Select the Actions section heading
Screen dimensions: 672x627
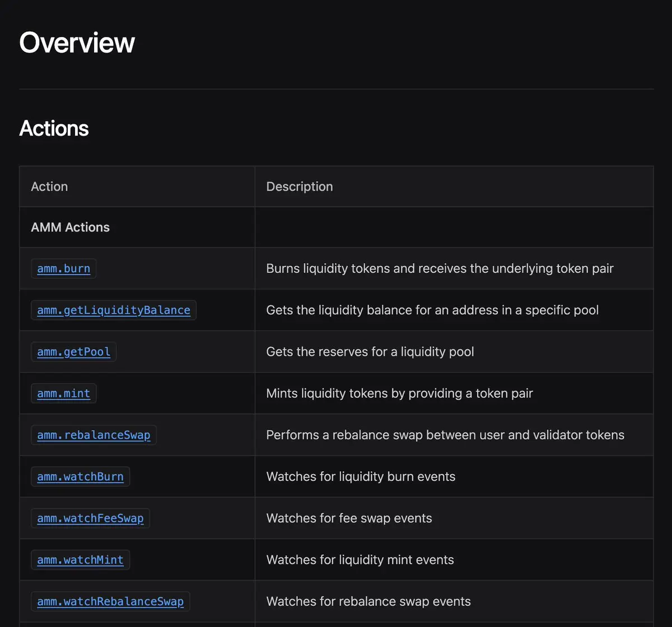(x=54, y=128)
